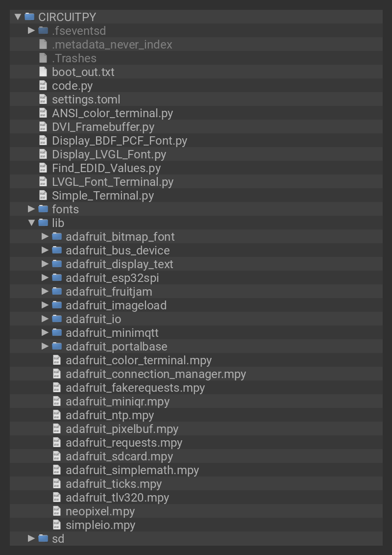Select adafruit_connection_manager.mpy file name
392x555 pixels.
pos(155,374)
